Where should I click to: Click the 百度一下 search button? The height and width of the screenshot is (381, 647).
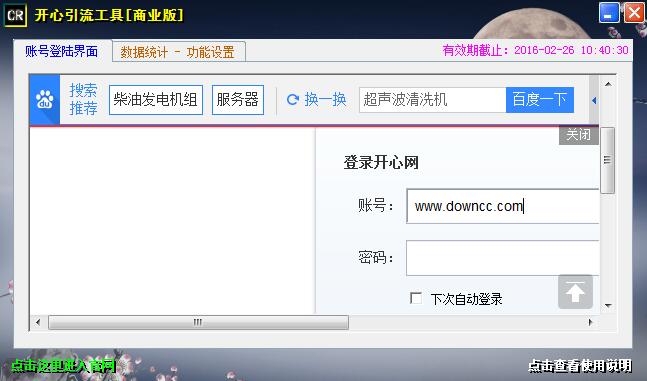coord(540,99)
